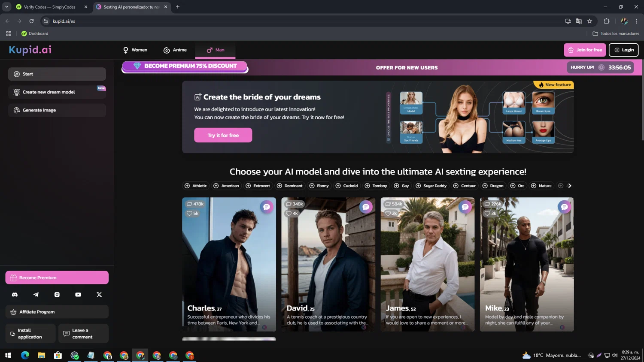
Task: Toggle the Extrovert tag filter
Action: click(258, 186)
